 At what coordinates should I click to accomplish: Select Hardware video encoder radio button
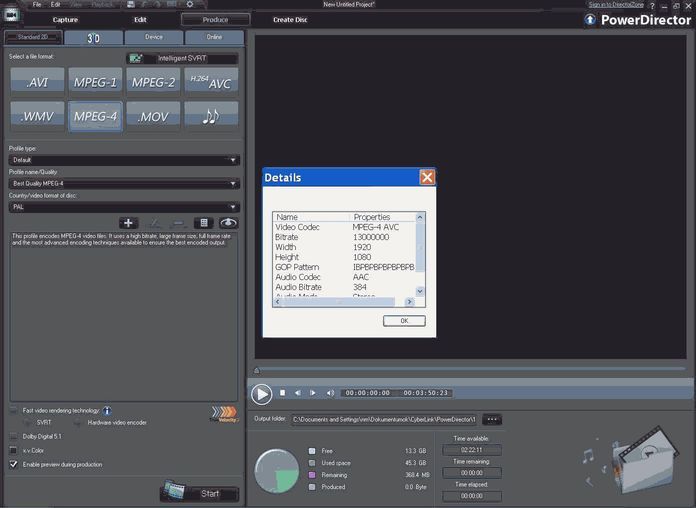(x=78, y=422)
